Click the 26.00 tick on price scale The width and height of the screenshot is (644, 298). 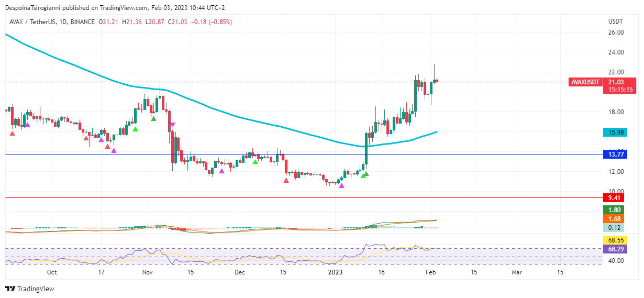coord(616,32)
